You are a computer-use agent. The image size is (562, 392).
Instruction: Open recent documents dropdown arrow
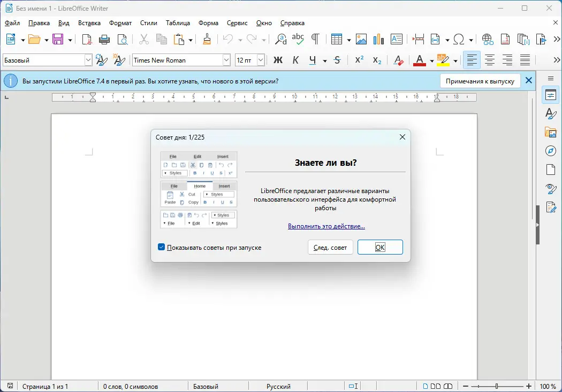[x=46, y=40]
